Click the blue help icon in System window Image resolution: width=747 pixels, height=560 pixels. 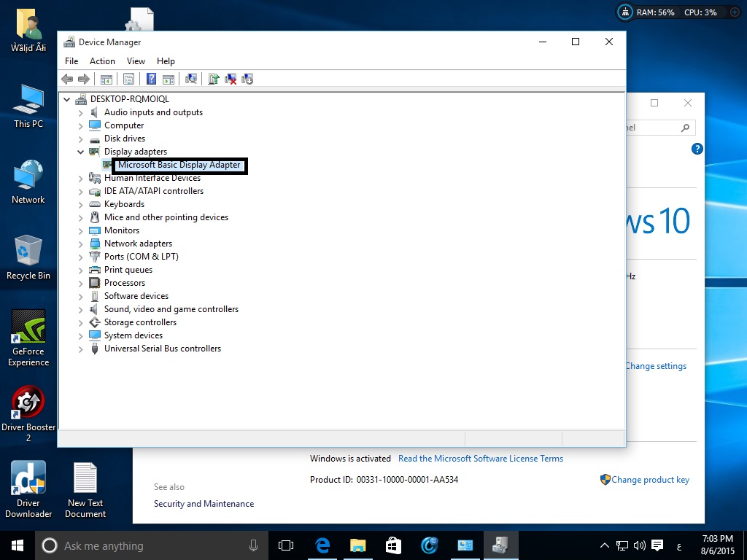tap(697, 149)
